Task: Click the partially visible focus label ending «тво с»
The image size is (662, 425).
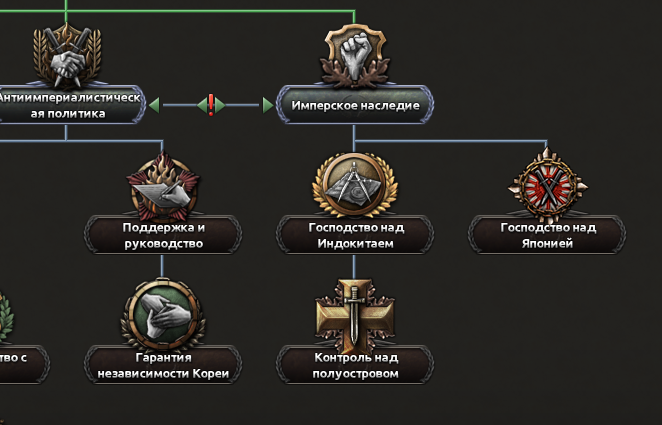Action: [x=23, y=365]
